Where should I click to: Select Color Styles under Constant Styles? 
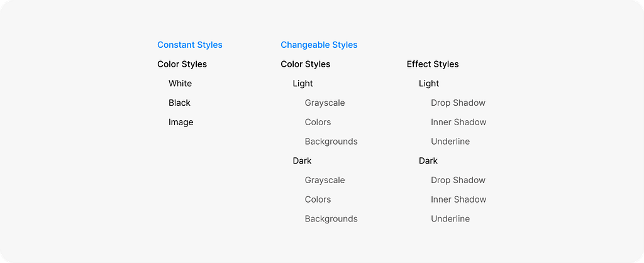182,64
